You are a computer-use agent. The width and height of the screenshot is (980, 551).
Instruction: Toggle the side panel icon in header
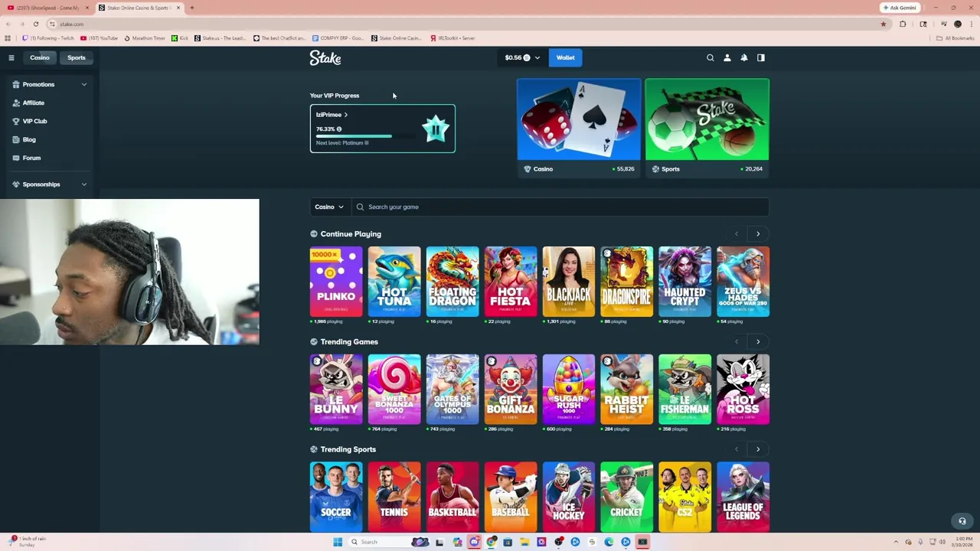[760, 57]
